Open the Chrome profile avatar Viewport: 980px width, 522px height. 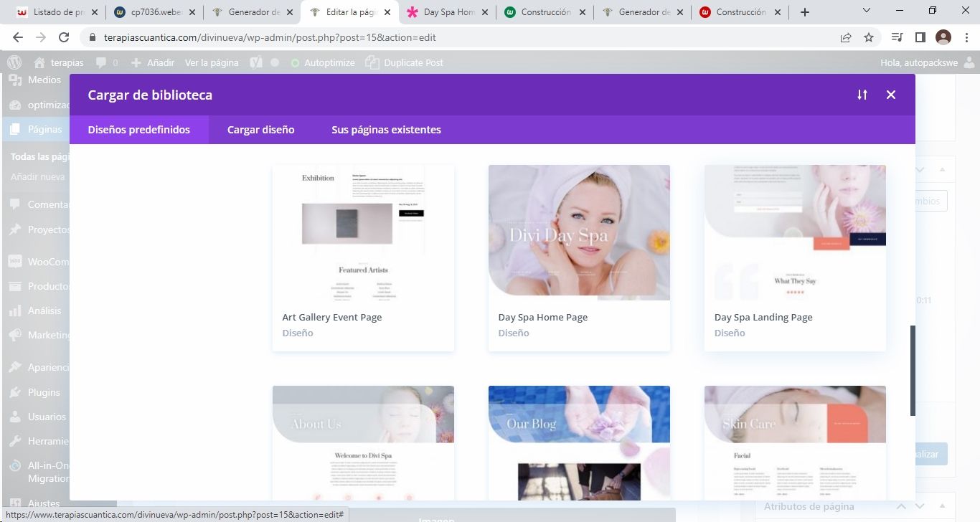(943, 37)
